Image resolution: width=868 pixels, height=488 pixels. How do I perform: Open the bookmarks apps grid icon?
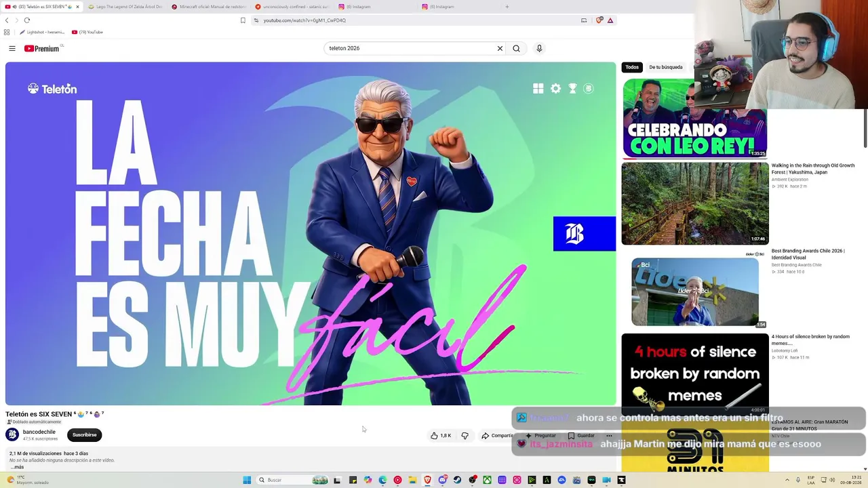pyautogui.click(x=7, y=32)
